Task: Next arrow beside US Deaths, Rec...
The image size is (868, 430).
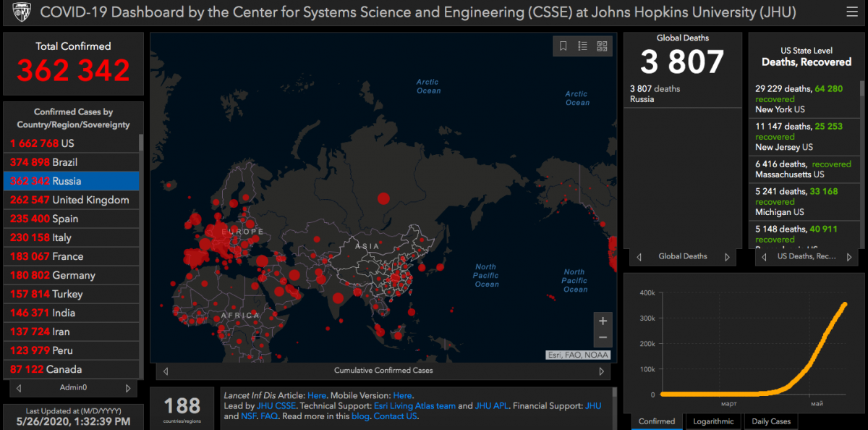Action: 849,257
